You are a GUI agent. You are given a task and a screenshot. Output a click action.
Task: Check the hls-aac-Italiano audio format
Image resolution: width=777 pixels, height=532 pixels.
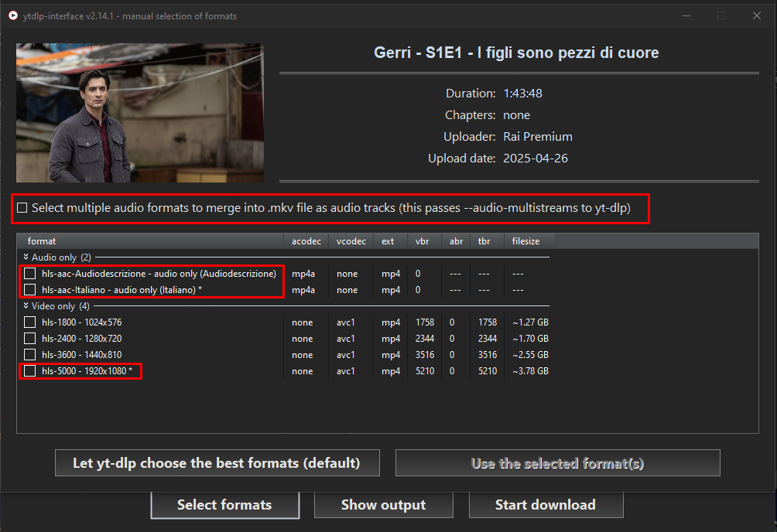click(x=29, y=290)
